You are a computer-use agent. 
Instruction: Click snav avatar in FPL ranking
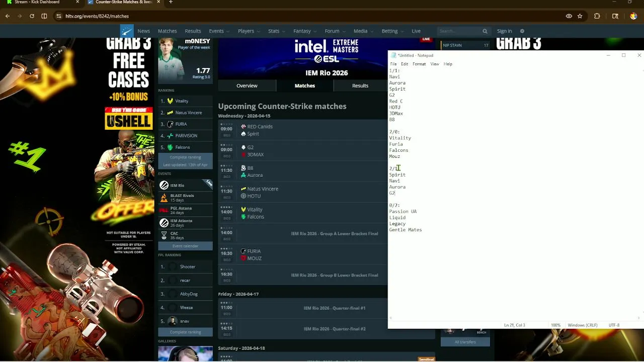[x=173, y=321]
